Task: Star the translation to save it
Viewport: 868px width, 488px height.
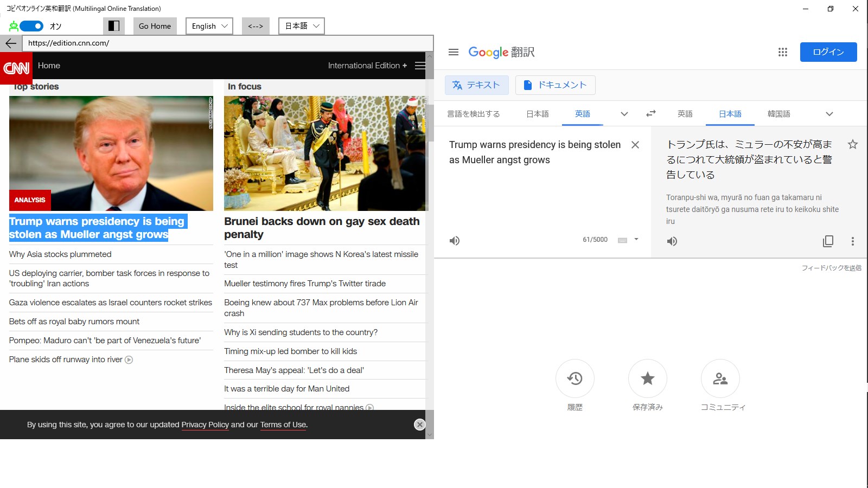Action: pyautogui.click(x=853, y=144)
